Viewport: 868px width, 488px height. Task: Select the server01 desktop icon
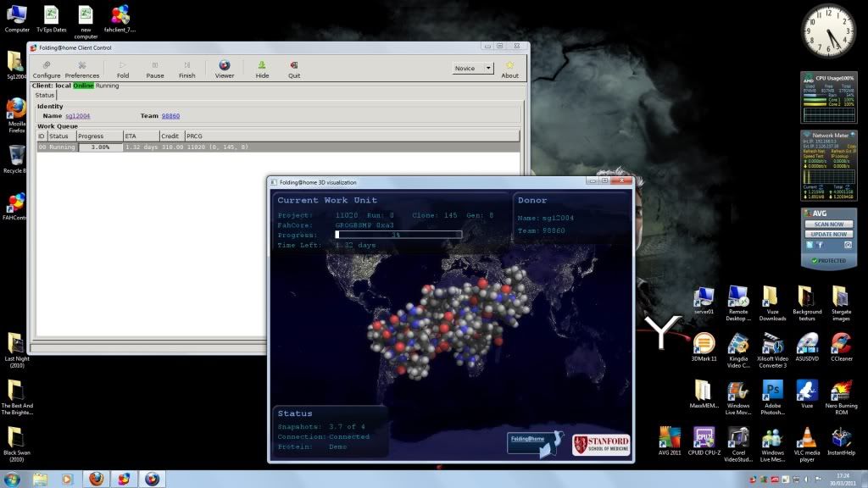click(704, 301)
